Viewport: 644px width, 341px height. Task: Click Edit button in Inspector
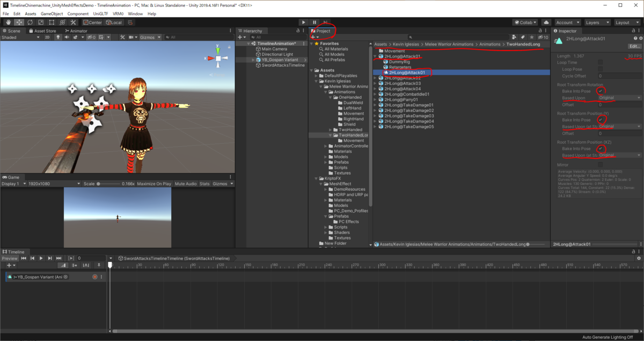(x=635, y=46)
